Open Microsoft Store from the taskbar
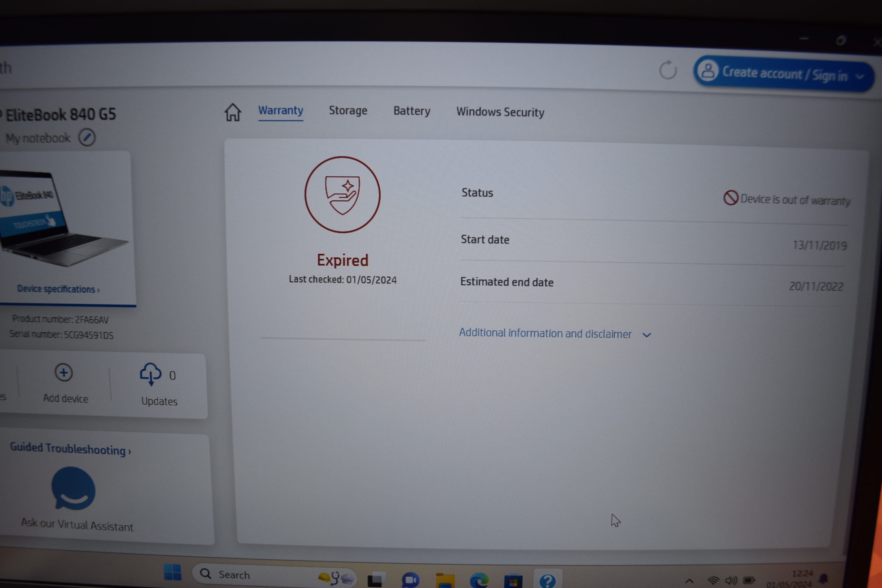Image resolution: width=882 pixels, height=588 pixels. click(513, 581)
